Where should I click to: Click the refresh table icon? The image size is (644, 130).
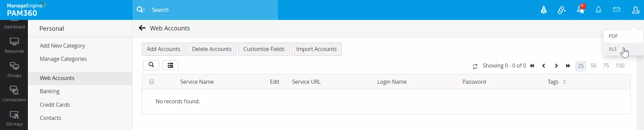pos(475,67)
